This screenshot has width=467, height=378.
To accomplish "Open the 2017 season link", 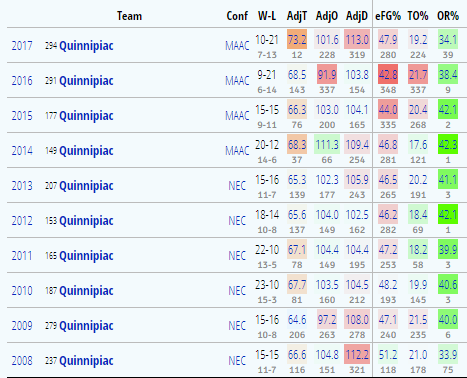I will [22, 46].
